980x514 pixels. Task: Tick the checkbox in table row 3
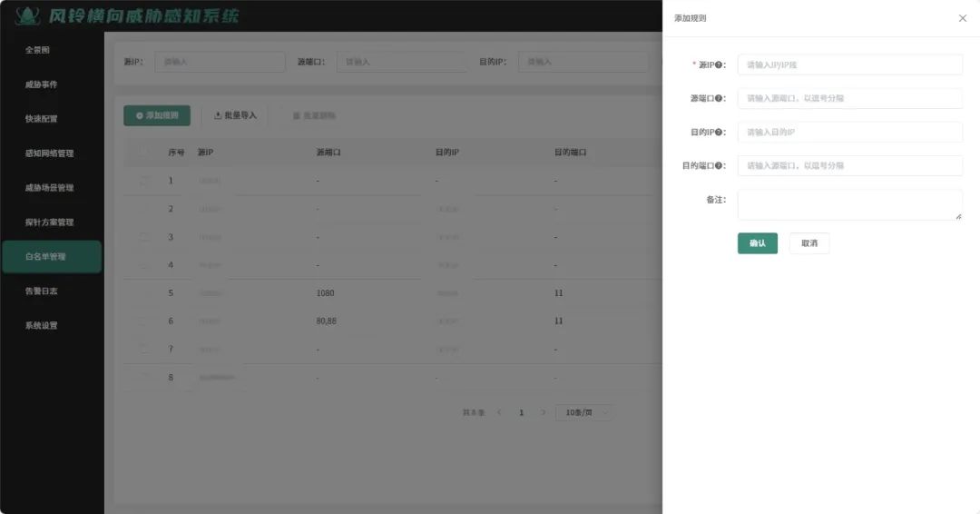point(143,237)
